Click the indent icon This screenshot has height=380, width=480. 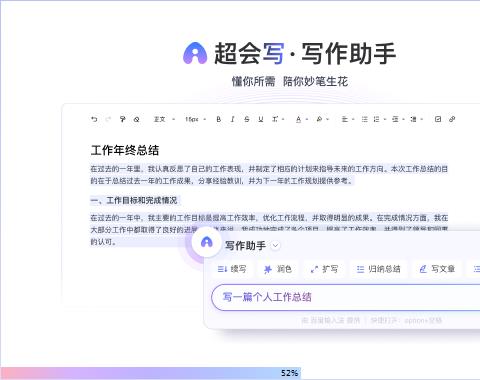pos(395,119)
